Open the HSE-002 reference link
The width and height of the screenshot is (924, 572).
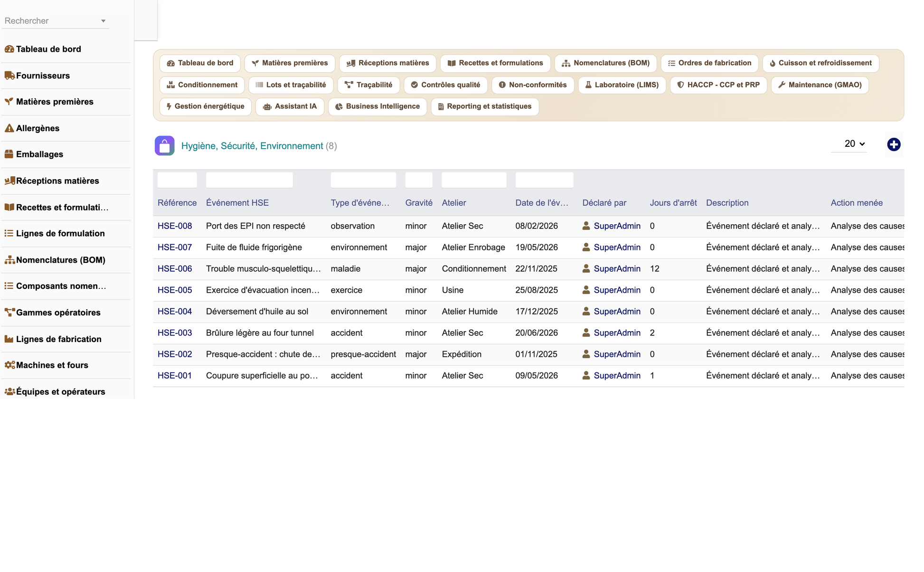[x=175, y=354]
